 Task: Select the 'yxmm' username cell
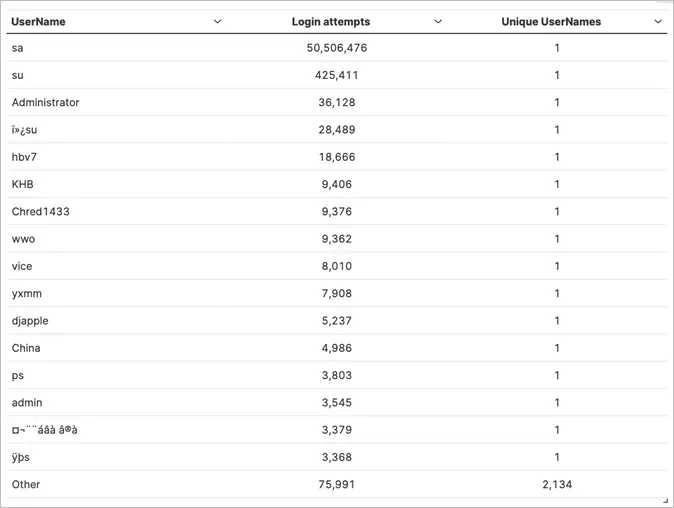point(27,294)
